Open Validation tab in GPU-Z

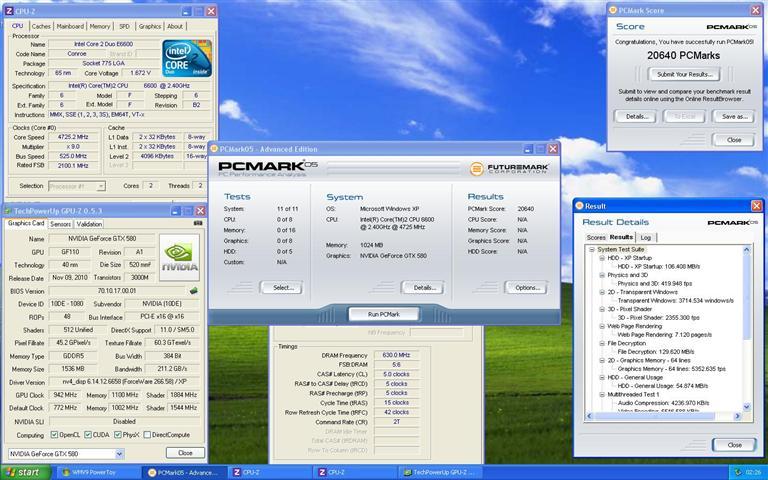pyautogui.click(x=89, y=224)
